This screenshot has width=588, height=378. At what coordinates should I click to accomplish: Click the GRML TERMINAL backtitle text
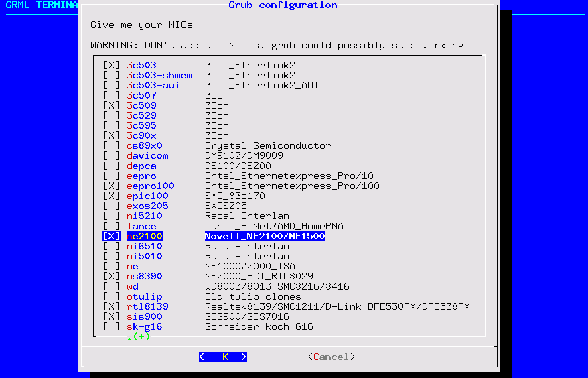42,5
